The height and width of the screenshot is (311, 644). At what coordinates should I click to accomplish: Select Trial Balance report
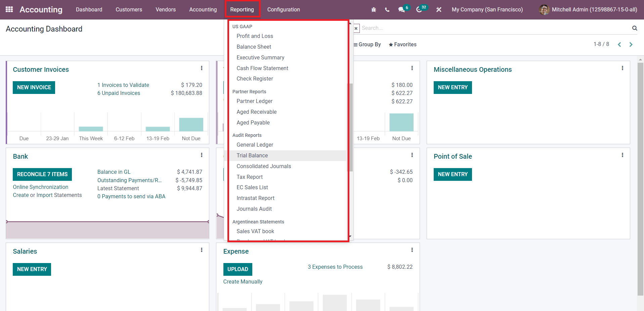coord(252,156)
